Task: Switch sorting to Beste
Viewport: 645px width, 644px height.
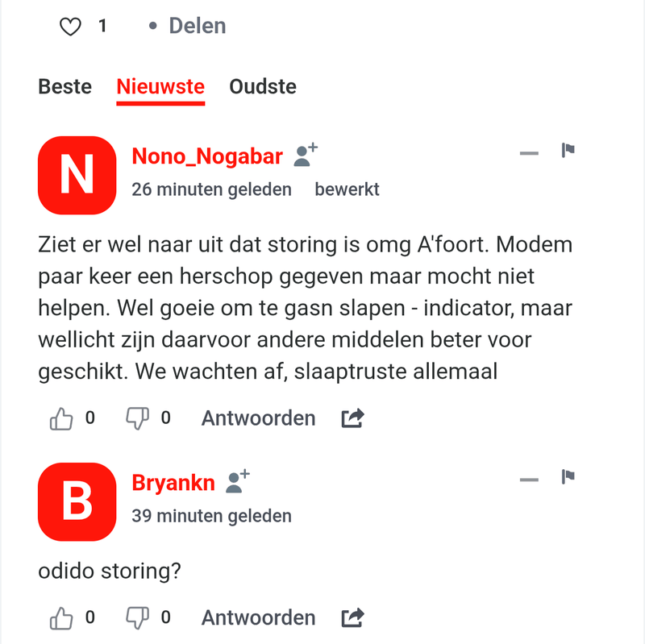Action: 64,86
